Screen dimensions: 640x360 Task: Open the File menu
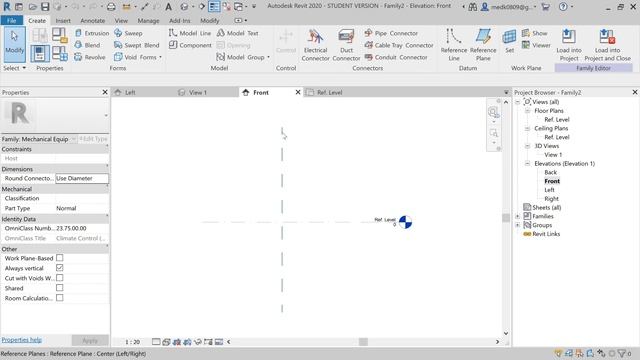pos(12,20)
